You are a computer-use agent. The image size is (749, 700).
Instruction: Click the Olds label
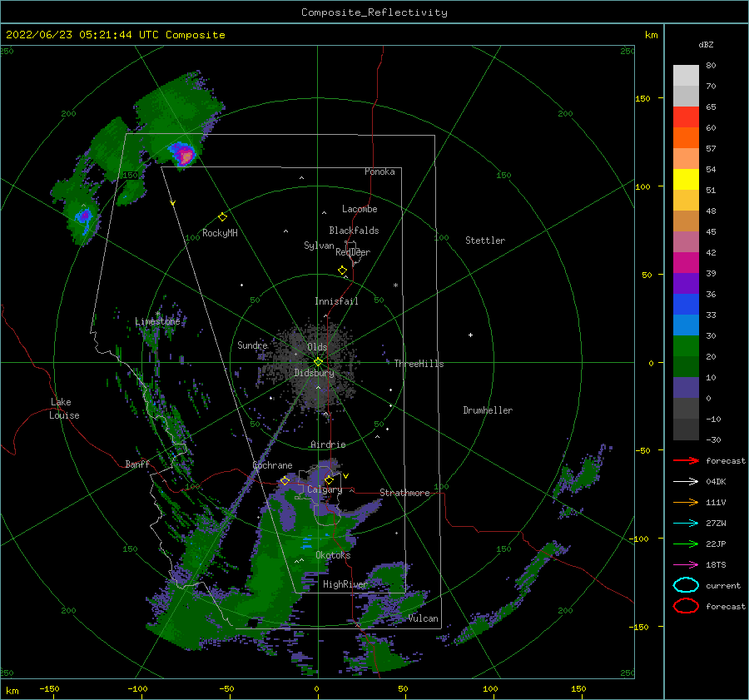click(x=317, y=347)
